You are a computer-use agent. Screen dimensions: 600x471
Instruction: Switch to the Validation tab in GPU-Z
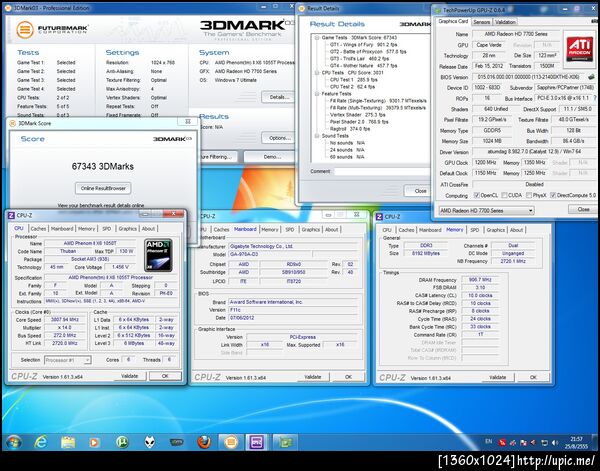[505, 22]
